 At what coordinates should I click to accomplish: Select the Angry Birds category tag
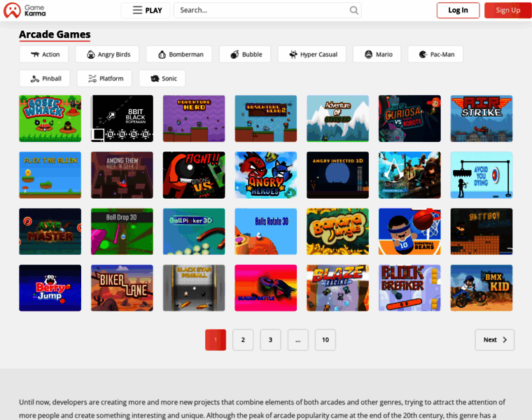[x=107, y=55]
